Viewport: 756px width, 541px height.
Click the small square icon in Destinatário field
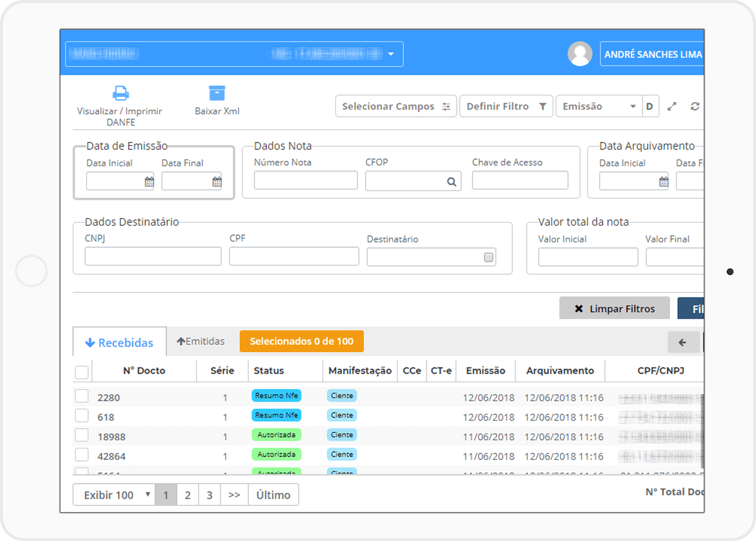coord(488,257)
